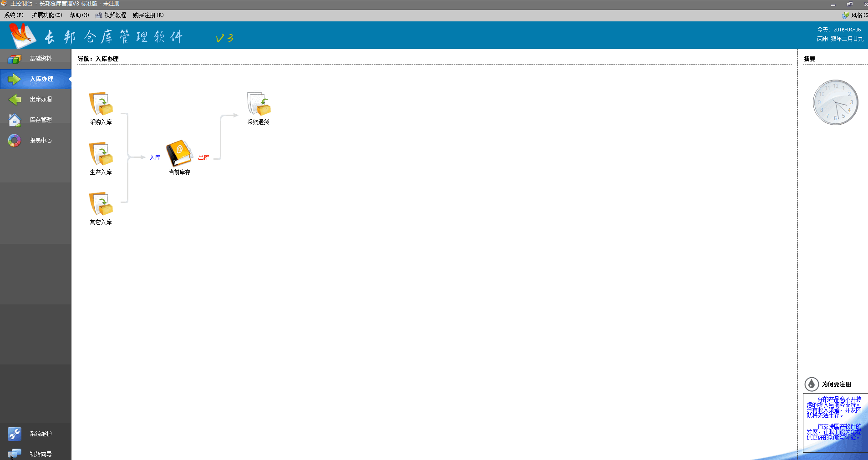Open 初始向导 setup wizard
The width and height of the screenshot is (868, 460).
pyautogui.click(x=36, y=454)
